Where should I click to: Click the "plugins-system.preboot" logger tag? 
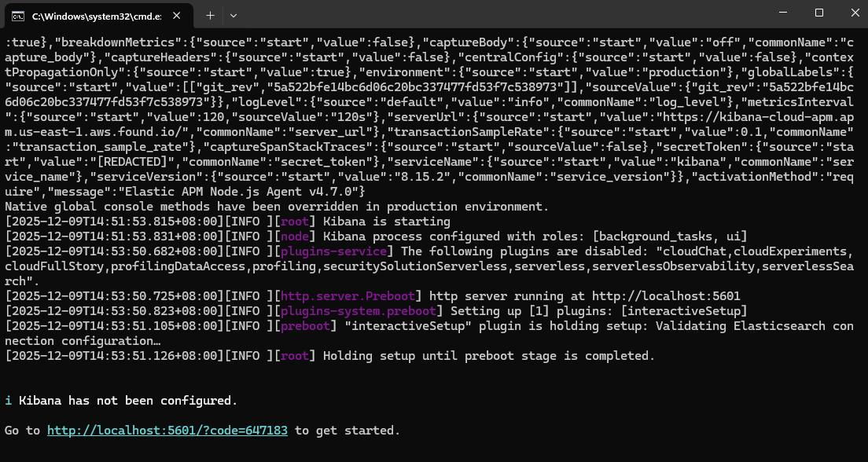pos(359,311)
